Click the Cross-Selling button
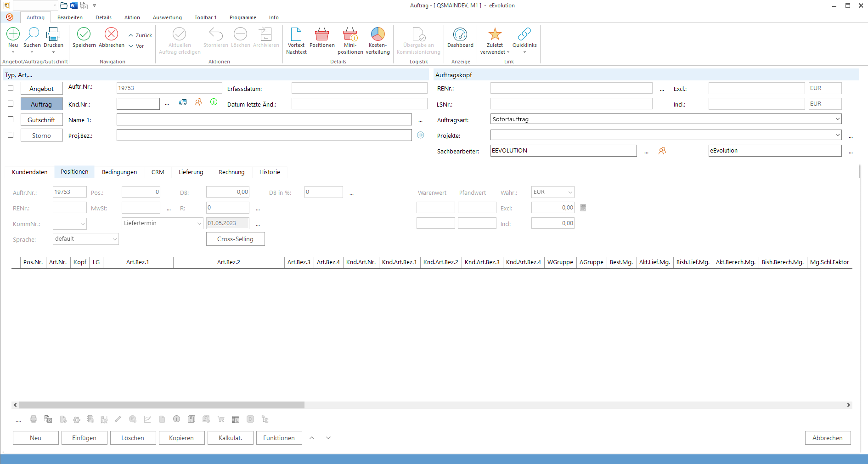 tap(236, 239)
